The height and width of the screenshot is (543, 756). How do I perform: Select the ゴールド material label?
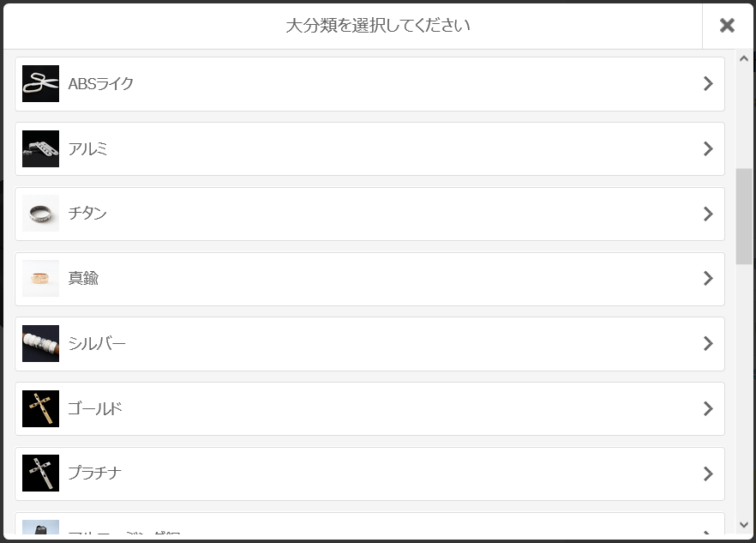click(x=95, y=409)
